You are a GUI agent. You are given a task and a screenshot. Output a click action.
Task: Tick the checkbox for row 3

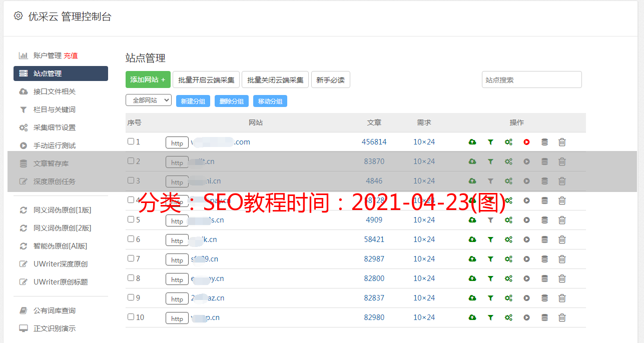tap(131, 180)
